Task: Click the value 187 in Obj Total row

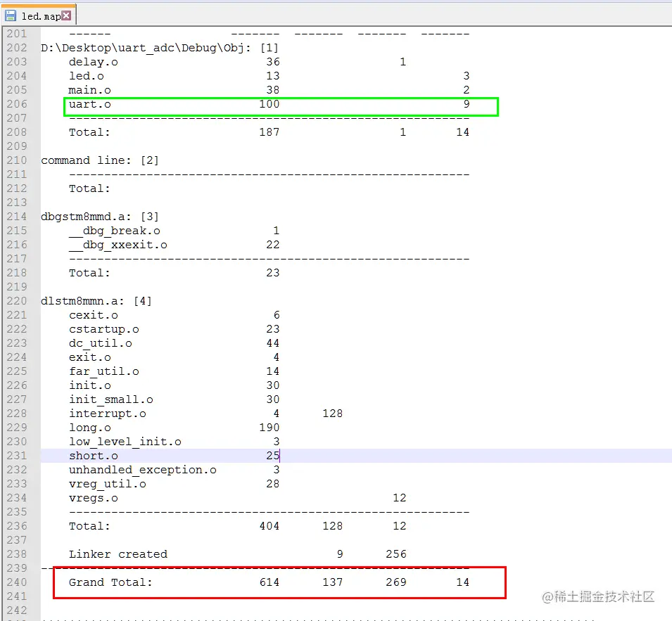Action: pyautogui.click(x=269, y=132)
